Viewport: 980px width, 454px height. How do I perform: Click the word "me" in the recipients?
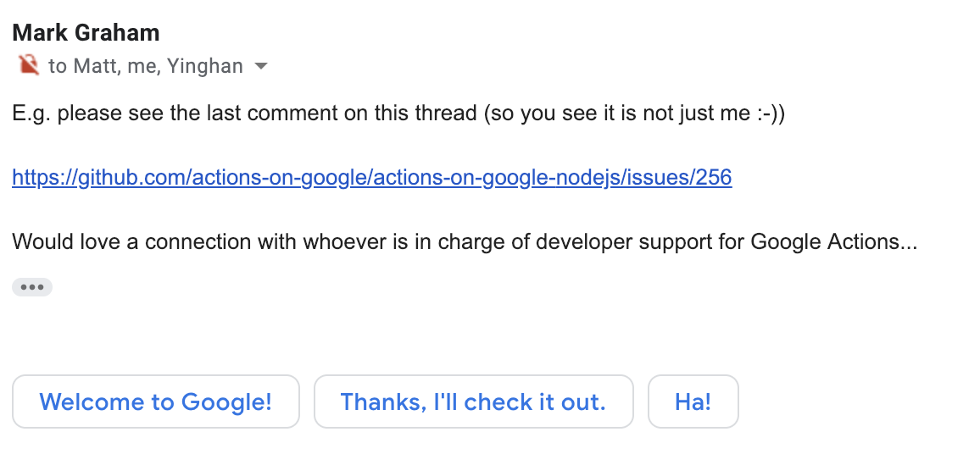143,66
